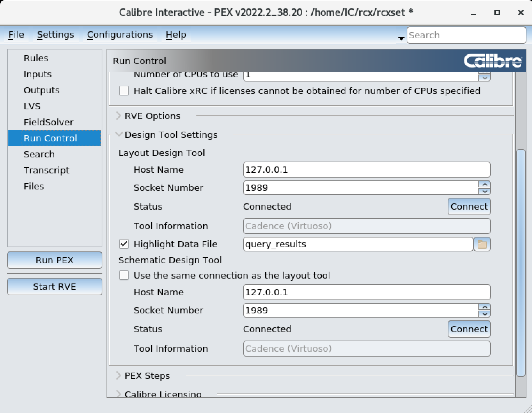The width and height of the screenshot is (532, 413).
Task: Check Use the same connection as layout tool
Action: (x=124, y=275)
